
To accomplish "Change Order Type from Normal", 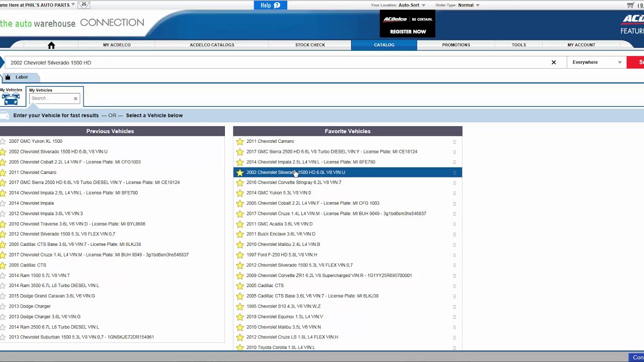I will pyautogui.click(x=468, y=5).
